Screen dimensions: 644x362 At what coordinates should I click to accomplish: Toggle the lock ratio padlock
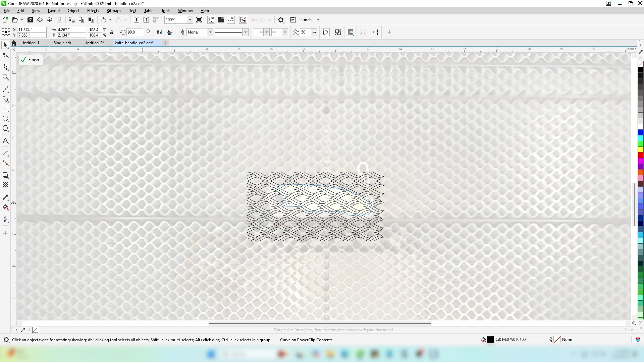click(112, 33)
